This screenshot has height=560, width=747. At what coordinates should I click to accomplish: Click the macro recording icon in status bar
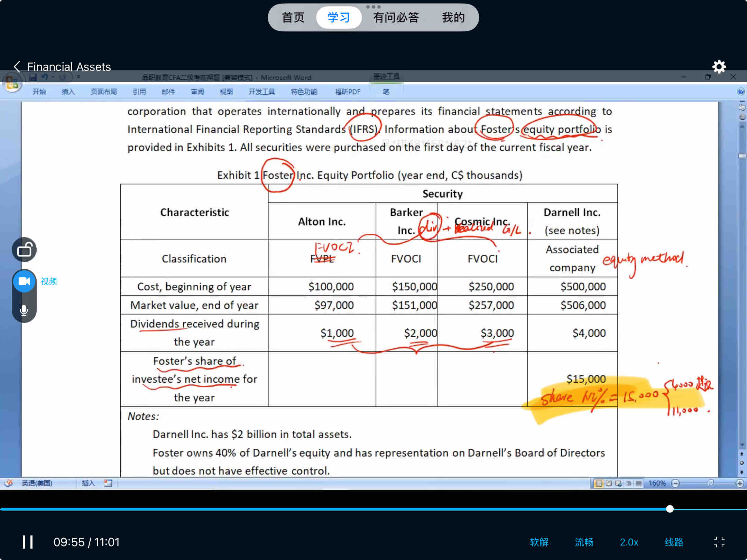click(108, 483)
